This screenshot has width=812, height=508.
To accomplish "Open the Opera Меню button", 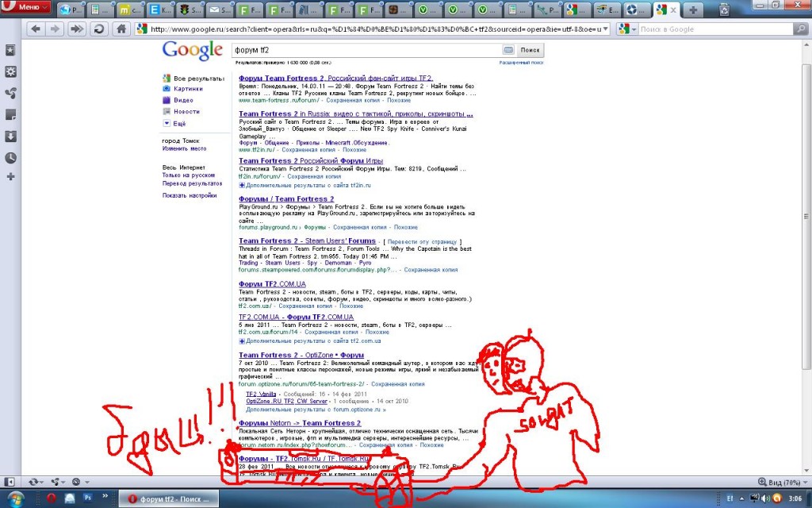I will point(25,6).
